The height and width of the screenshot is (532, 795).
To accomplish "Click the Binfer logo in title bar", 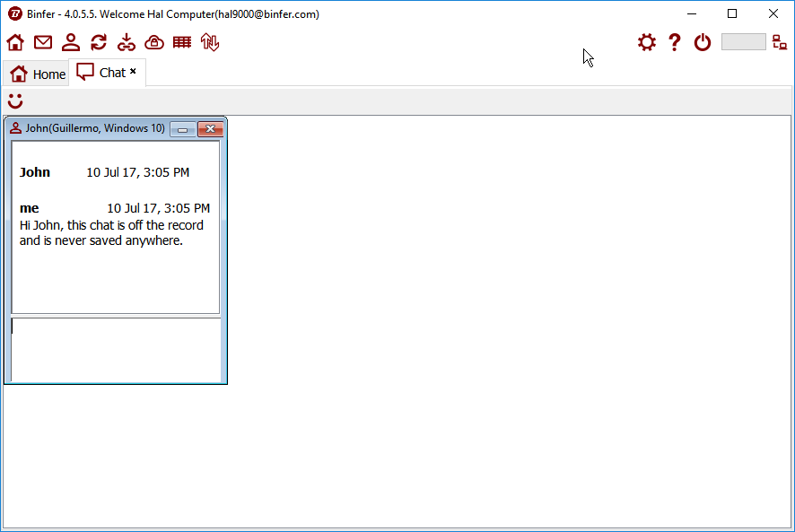I will pos(15,13).
